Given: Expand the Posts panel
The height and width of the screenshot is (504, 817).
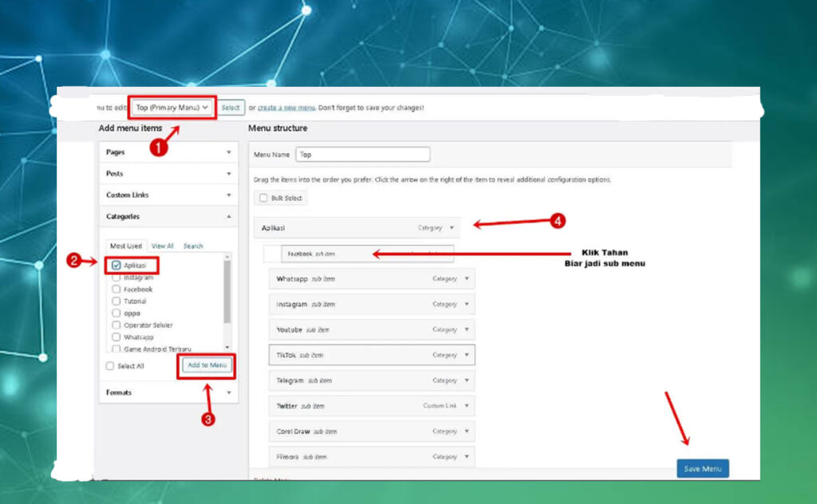Looking at the screenshot, I should pos(229,174).
